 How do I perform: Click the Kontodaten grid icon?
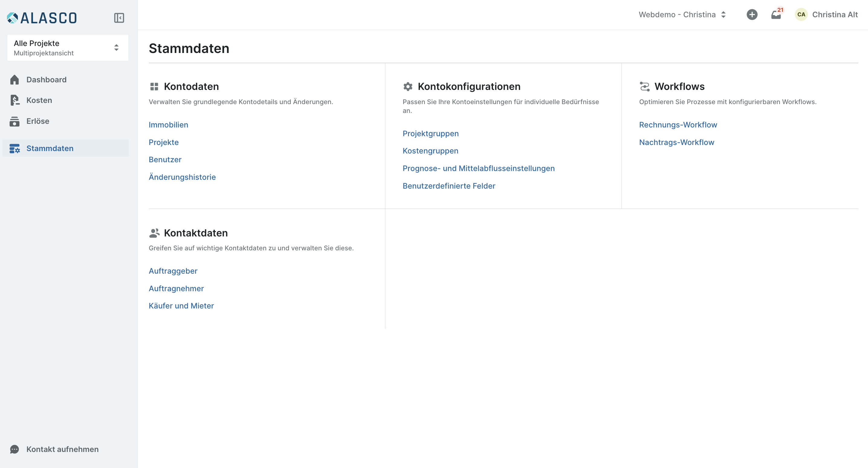154,87
